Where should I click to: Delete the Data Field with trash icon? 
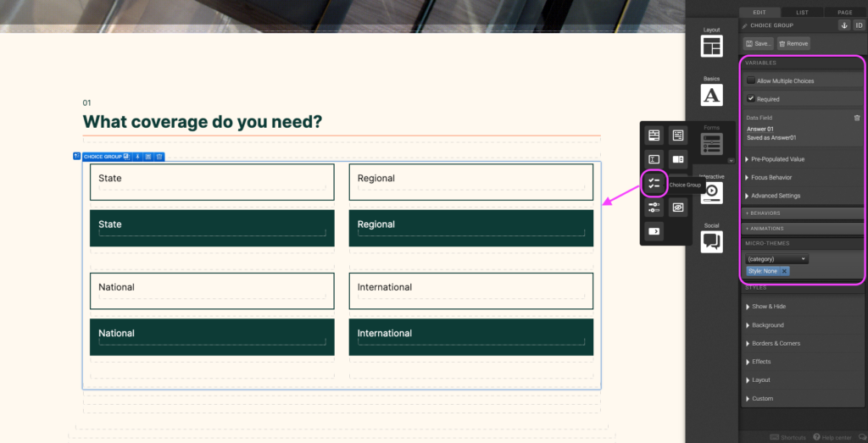(x=856, y=118)
